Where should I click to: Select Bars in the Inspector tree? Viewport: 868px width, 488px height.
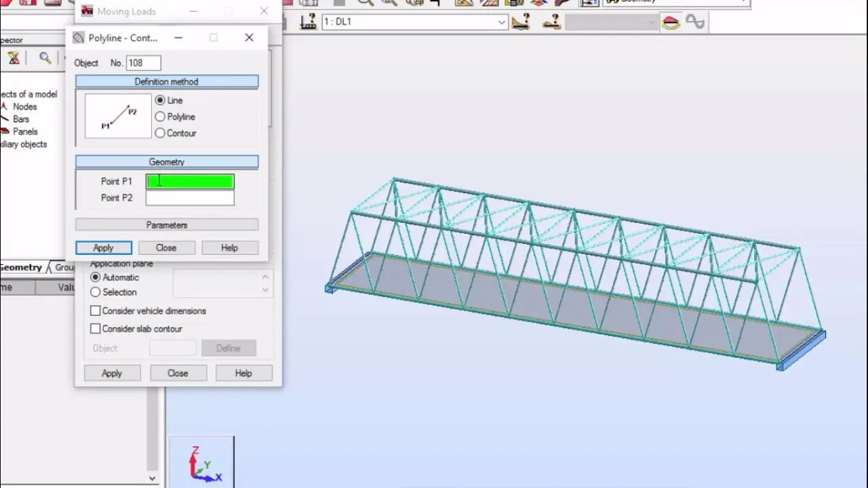click(21, 119)
